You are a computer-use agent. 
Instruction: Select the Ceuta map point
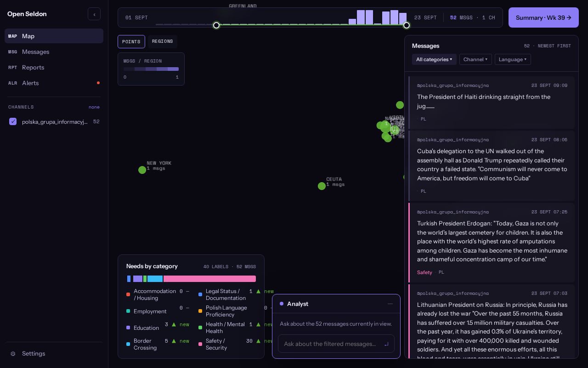[322, 186]
